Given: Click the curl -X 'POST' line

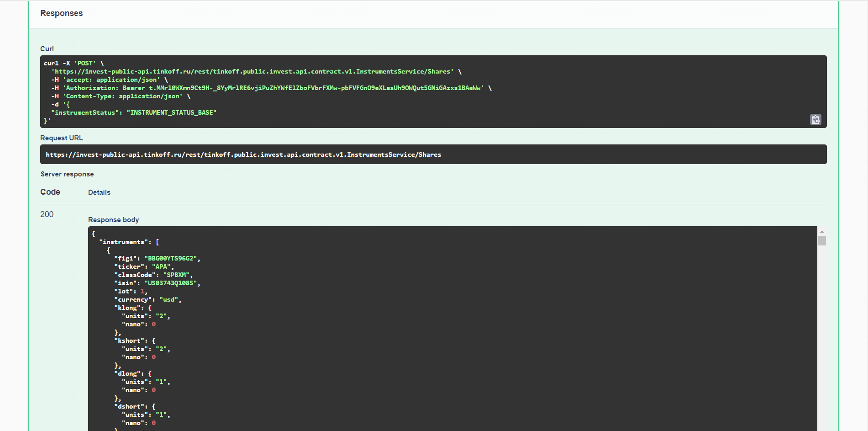Looking at the screenshot, I should (74, 64).
